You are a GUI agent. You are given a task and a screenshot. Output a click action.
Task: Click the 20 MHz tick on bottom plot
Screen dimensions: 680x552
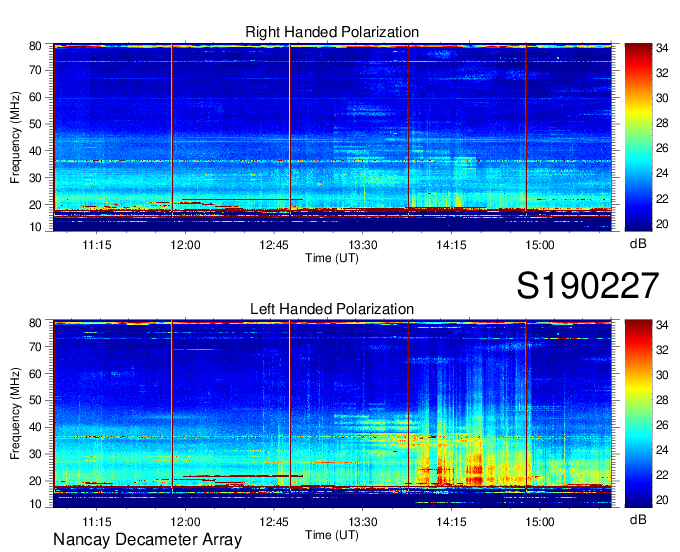[35, 481]
